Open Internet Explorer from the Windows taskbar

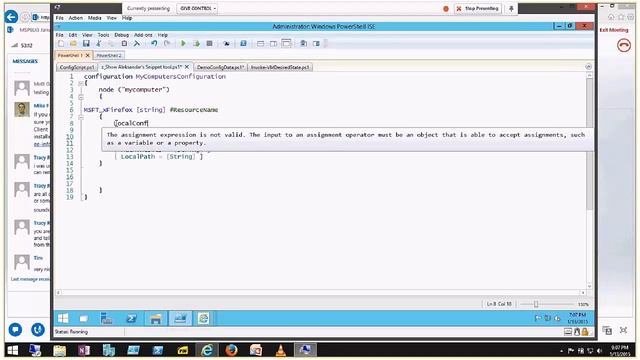pyautogui.click(x=207, y=350)
